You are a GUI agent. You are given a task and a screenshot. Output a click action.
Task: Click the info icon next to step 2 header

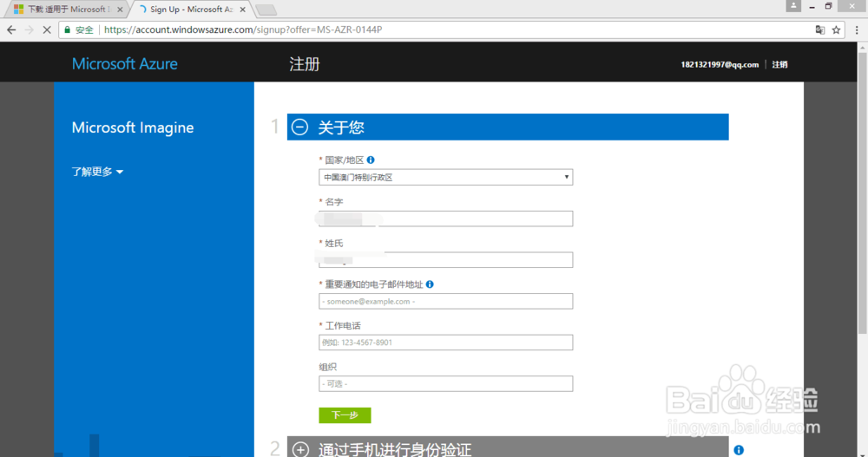(739, 450)
